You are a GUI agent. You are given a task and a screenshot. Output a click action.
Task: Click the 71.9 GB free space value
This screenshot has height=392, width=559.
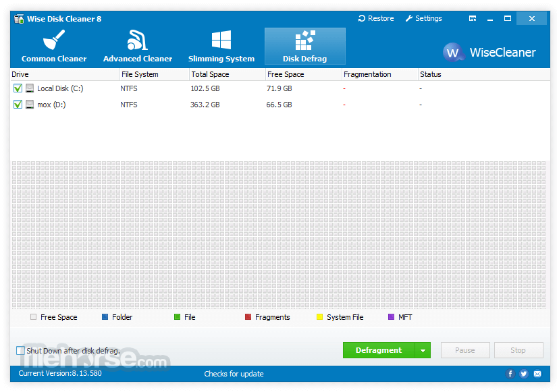[279, 88]
